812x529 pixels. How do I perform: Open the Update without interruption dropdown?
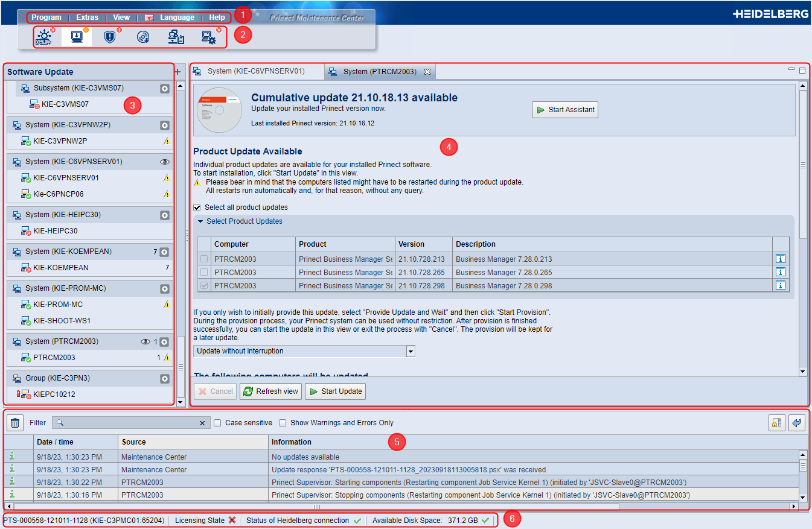point(411,351)
